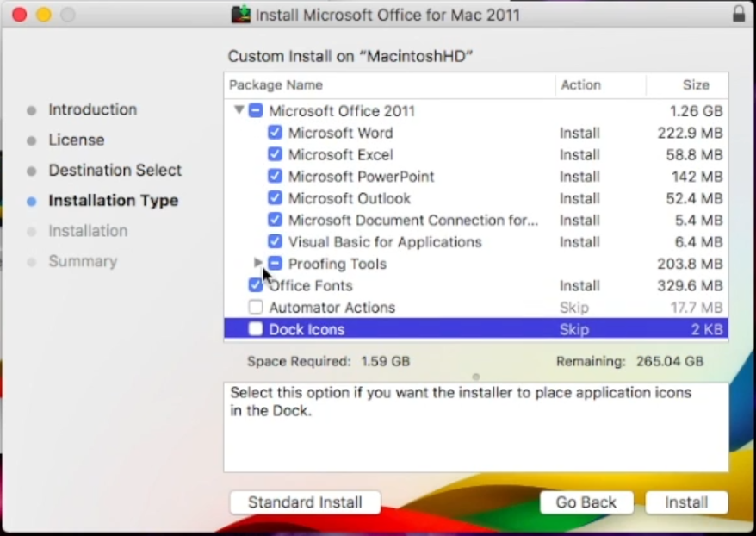
Task: Select the Introduction step in sidebar
Action: [93, 109]
